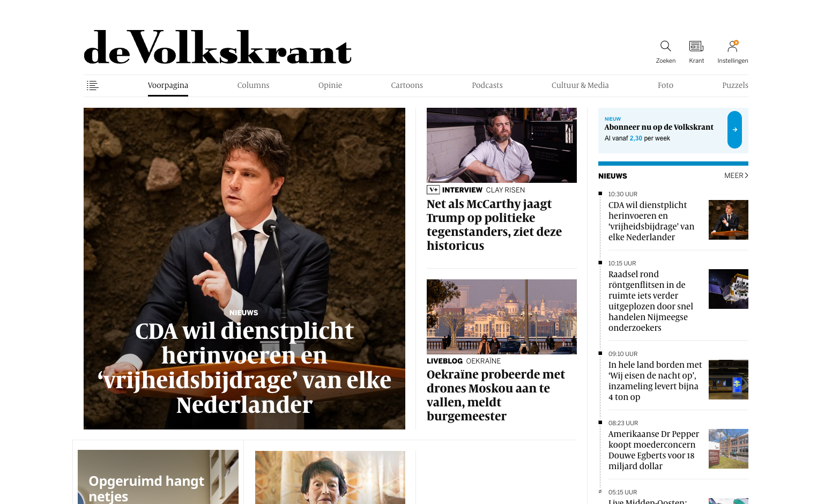Go to the Podcasts section
832x504 pixels.
click(x=487, y=85)
